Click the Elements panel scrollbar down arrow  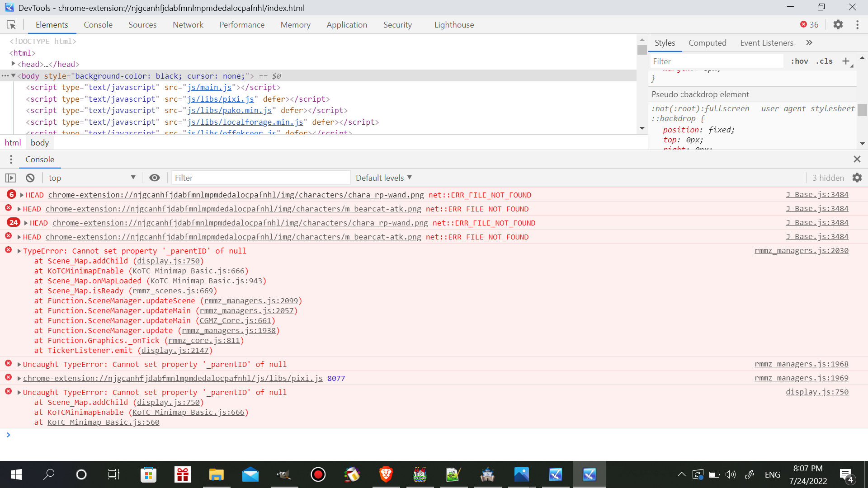click(642, 128)
